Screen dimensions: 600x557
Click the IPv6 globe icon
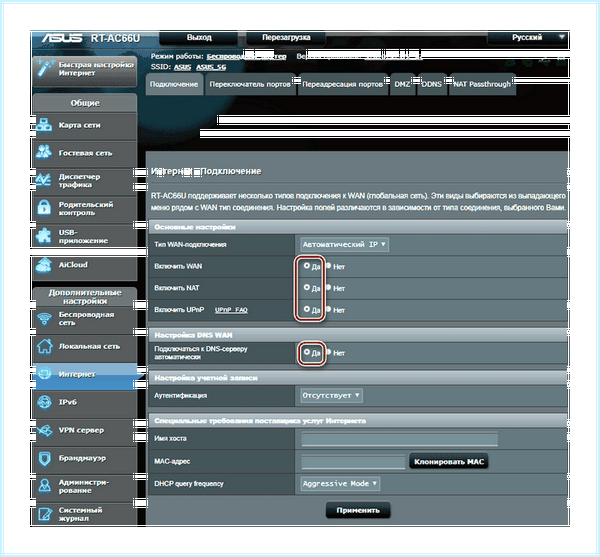click(45, 402)
